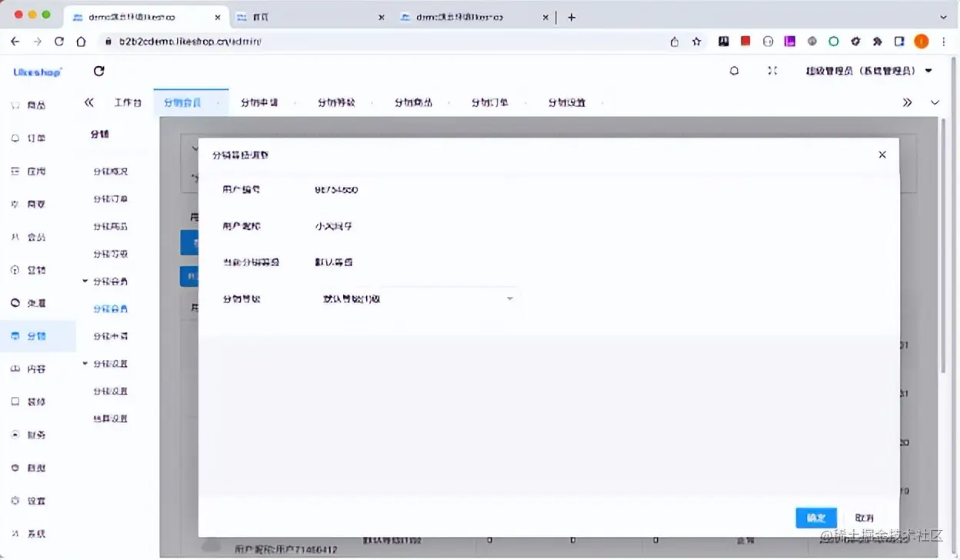The height and width of the screenshot is (560, 960).
Task: Open the 内容 section in left sidebar
Action: (28, 369)
